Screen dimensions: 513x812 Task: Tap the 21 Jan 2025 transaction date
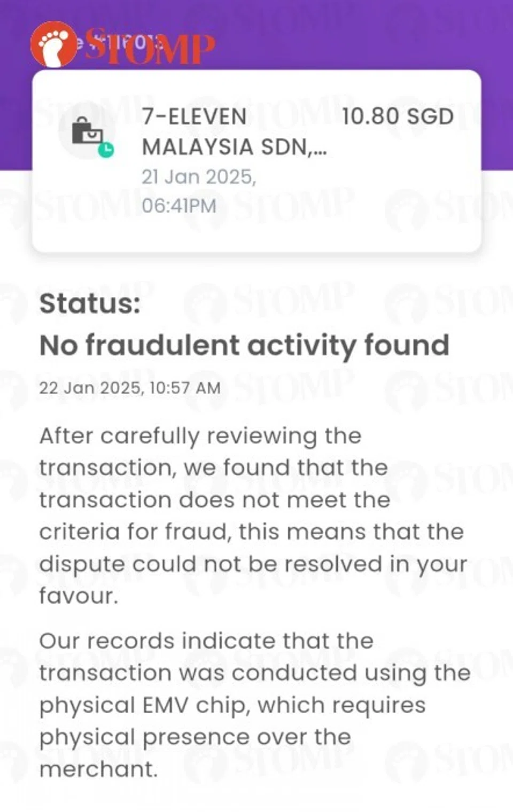[x=199, y=177]
